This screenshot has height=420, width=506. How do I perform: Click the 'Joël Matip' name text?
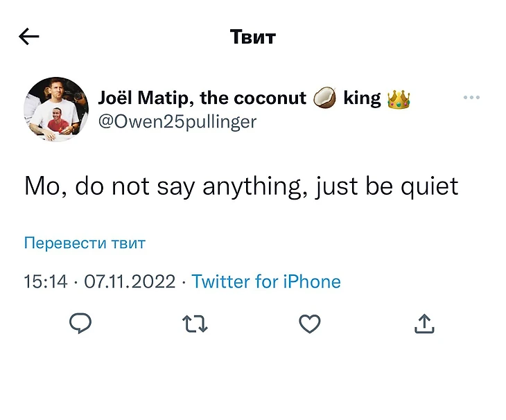pos(146,98)
